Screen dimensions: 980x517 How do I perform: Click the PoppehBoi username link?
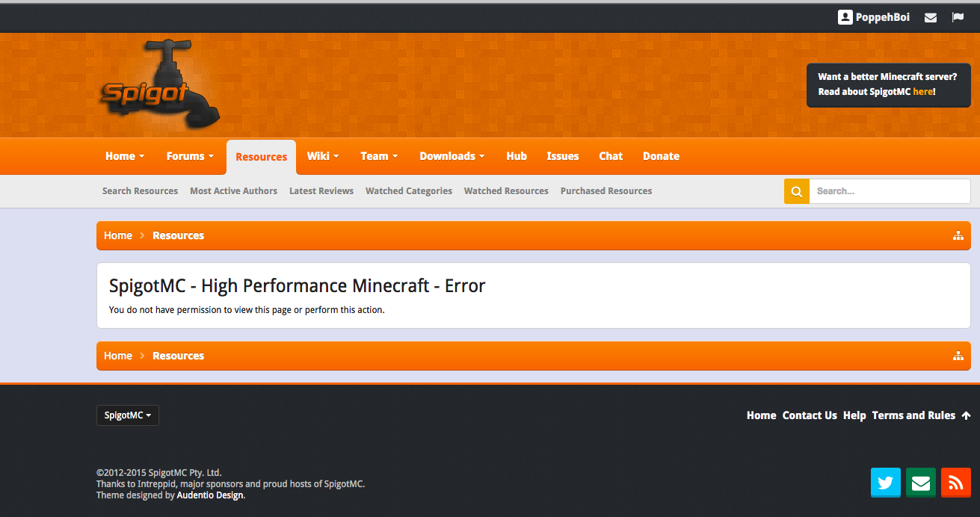tap(883, 17)
